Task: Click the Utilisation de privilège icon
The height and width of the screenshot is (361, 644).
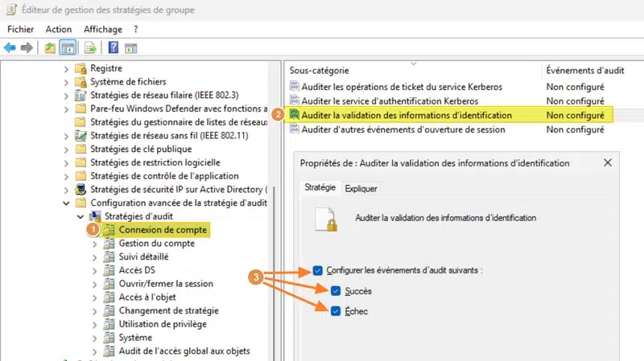Action: point(109,324)
